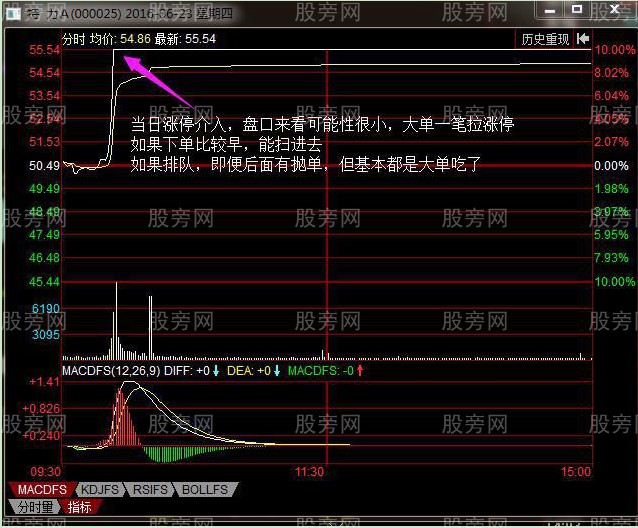Image resolution: width=638 pixels, height=528 pixels.
Task: Click the 50.49 baseline price label
Action: tap(44, 166)
